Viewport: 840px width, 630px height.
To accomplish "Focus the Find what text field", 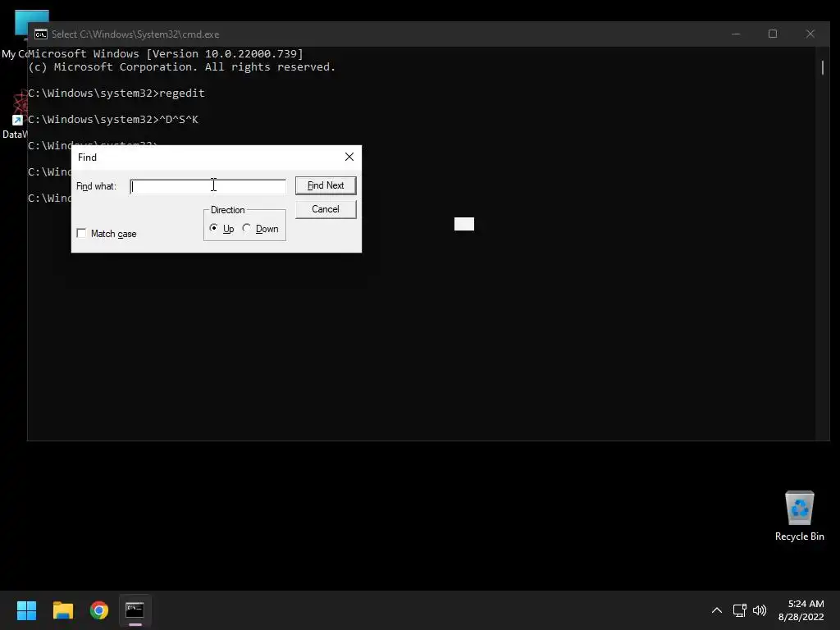I will tap(208, 186).
